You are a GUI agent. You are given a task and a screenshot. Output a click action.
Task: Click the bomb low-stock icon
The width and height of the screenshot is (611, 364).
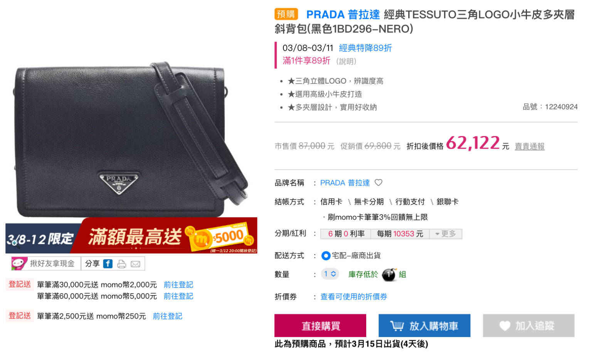(x=389, y=274)
